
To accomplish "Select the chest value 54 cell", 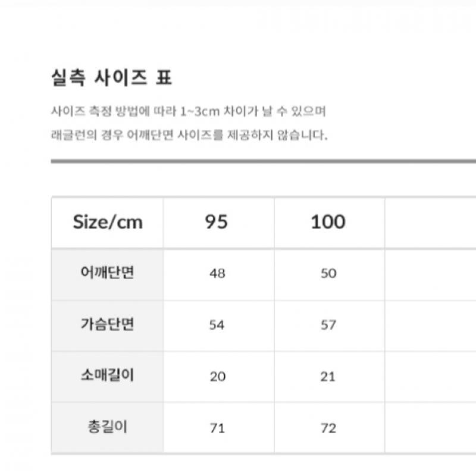I will tap(217, 325).
